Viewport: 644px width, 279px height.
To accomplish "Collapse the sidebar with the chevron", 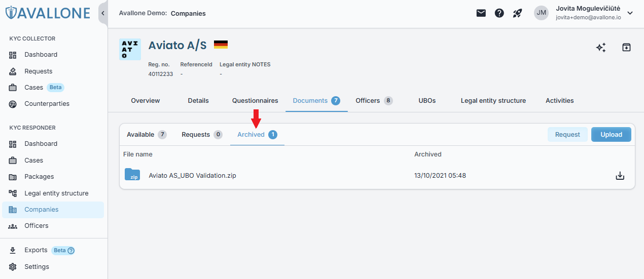I will click(103, 13).
